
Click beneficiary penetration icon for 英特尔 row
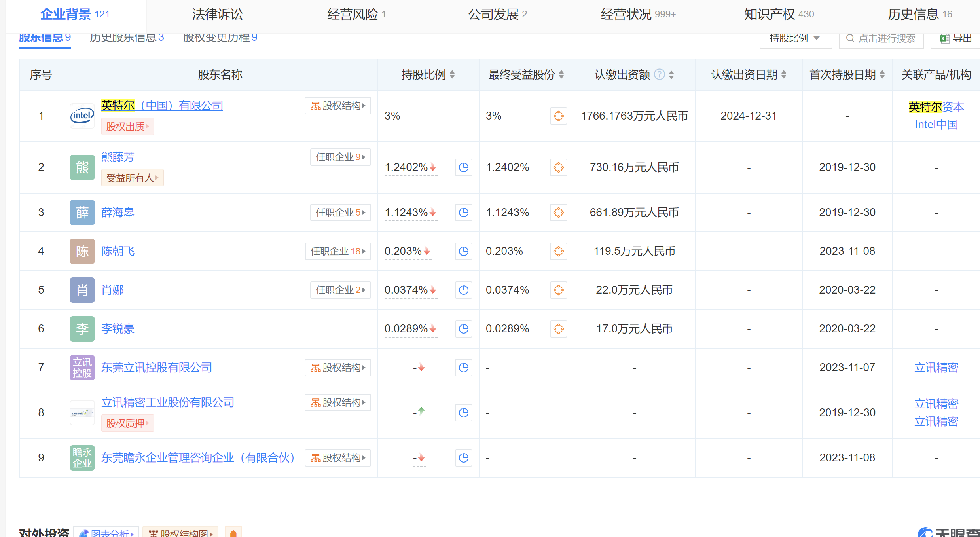pos(558,116)
